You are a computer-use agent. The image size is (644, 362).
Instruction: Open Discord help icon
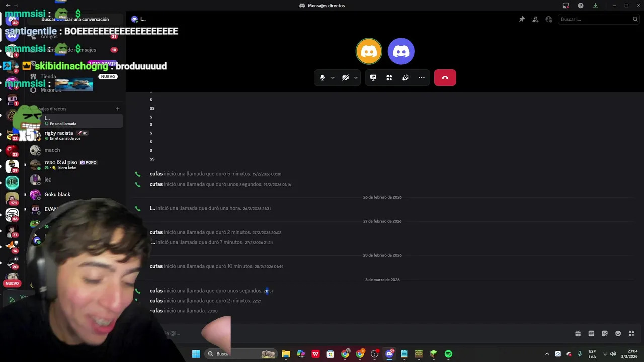pos(581,6)
